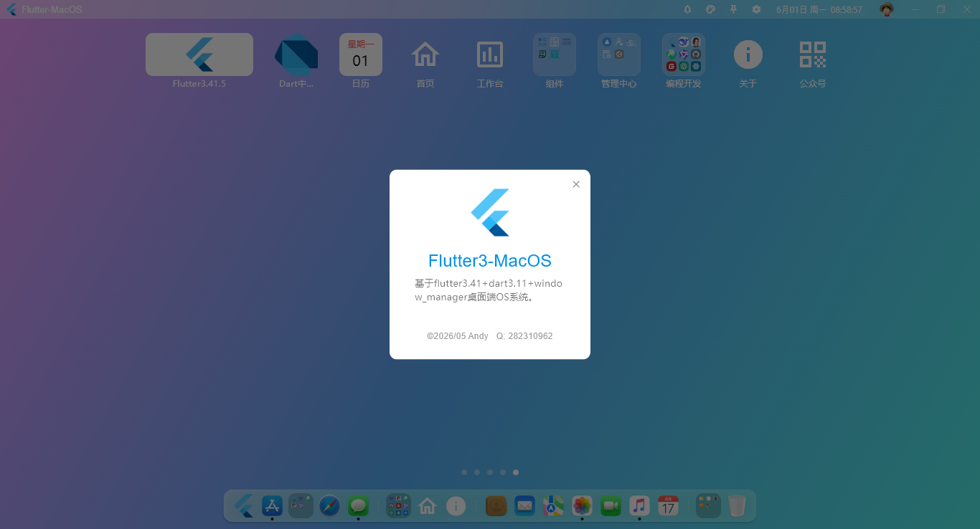Click the description text starting "基于flutter3.41"

489,290
